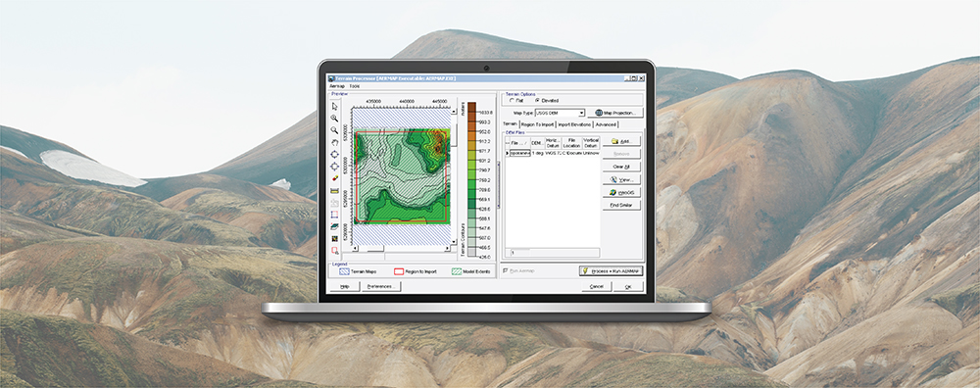Select the arrow pointer tool
Image resolution: width=980 pixels, height=388 pixels.
coord(335,106)
